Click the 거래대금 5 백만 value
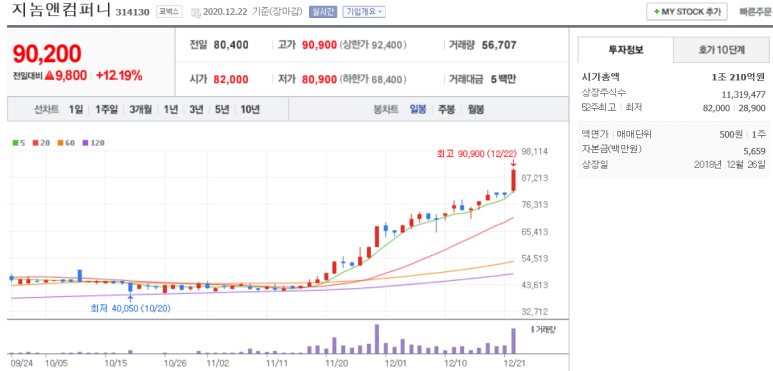This screenshot has height=371, width=773. [x=503, y=79]
